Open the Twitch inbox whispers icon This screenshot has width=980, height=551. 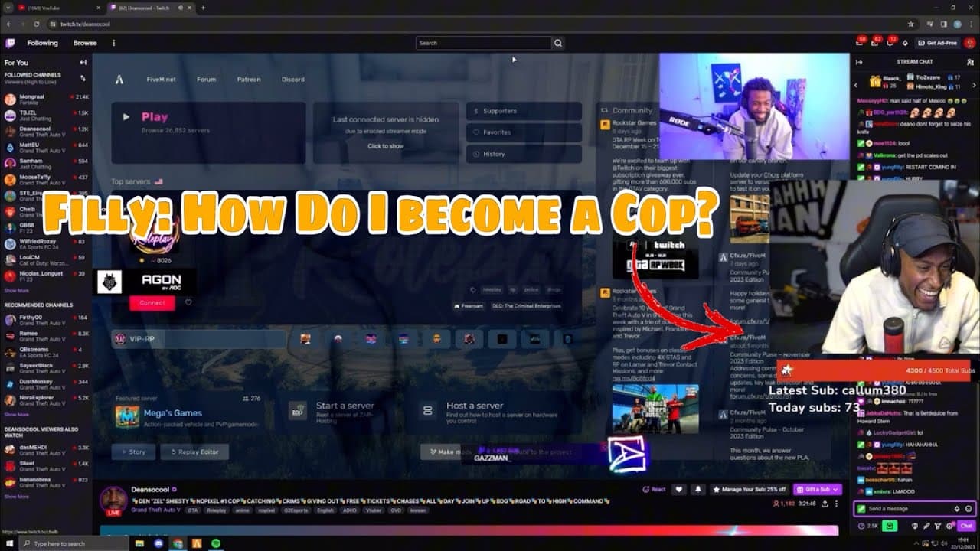pyautogui.click(x=877, y=43)
